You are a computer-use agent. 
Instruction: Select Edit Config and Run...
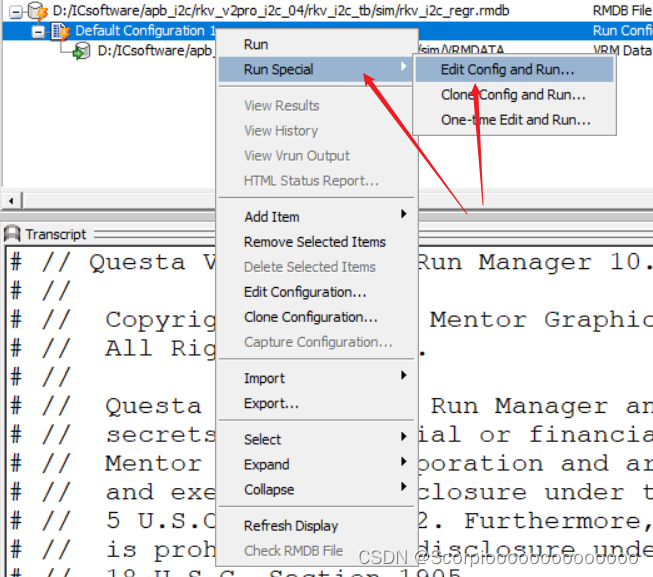coord(514,70)
